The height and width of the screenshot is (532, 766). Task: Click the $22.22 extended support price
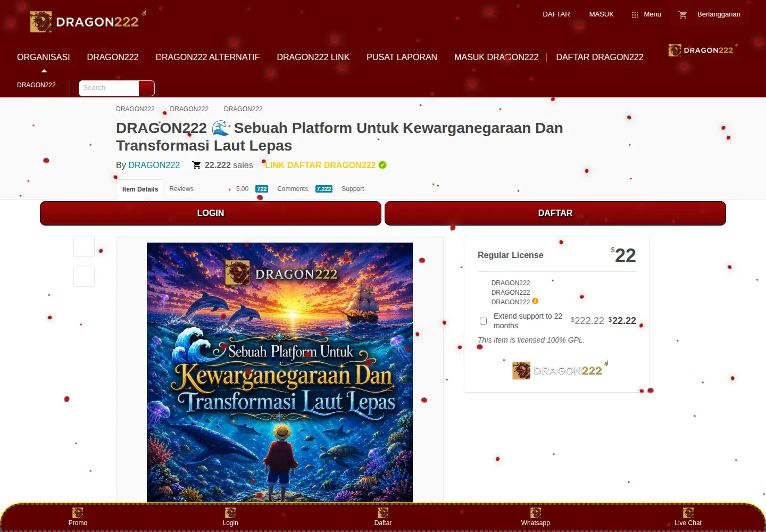click(x=622, y=320)
